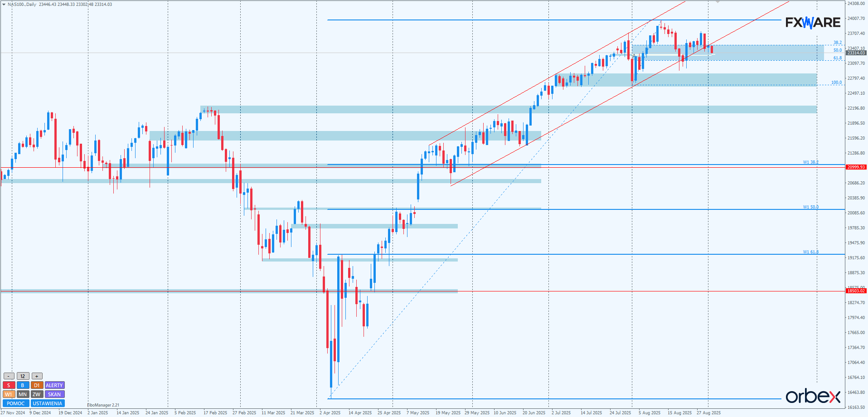The image size is (868, 417).
Task: Open the NAS100 symbol dropdown arrow
Action: coord(4,4)
